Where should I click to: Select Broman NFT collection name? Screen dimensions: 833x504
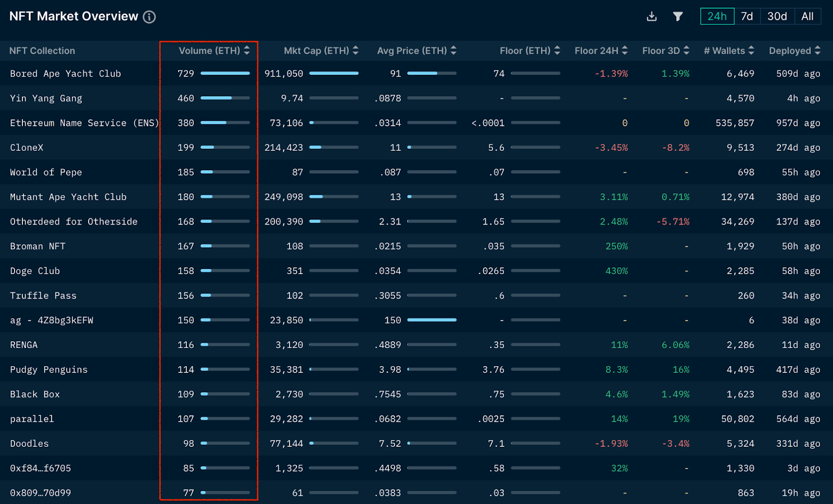(x=37, y=246)
